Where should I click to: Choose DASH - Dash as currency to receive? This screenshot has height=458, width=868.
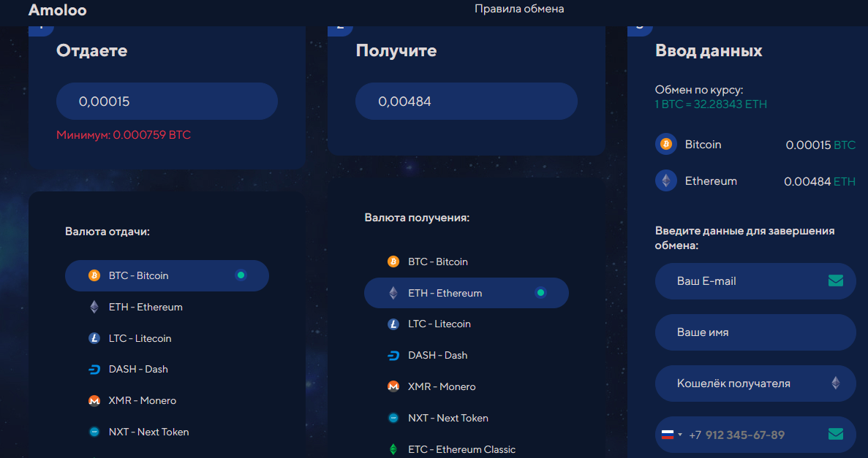466,356
